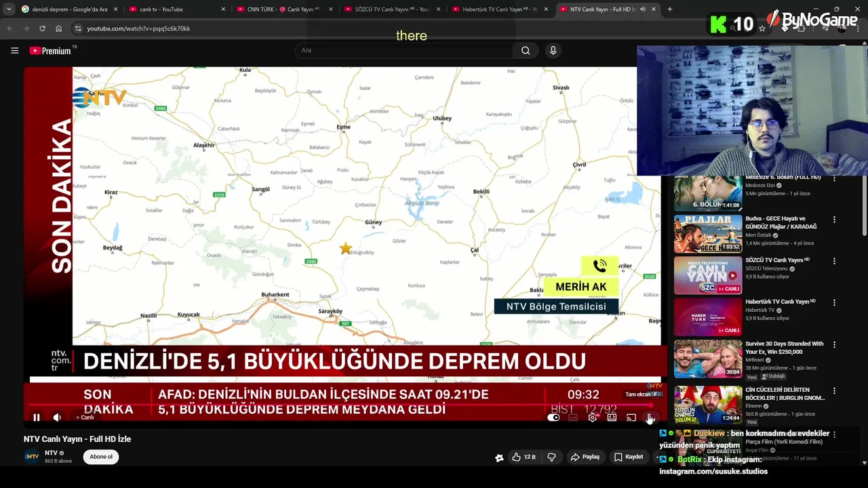
Task: Switch to CNN TÜRK Canlı Yayın tab
Action: point(285,9)
